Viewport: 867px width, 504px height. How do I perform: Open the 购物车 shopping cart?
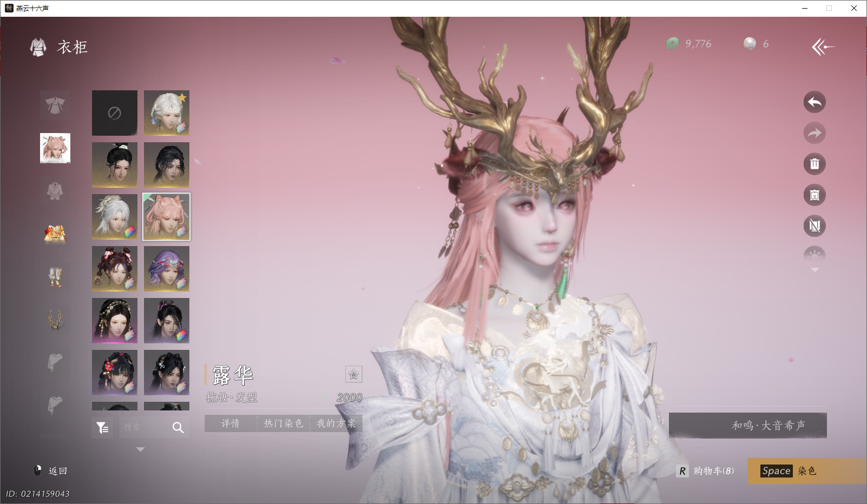pyautogui.click(x=707, y=471)
